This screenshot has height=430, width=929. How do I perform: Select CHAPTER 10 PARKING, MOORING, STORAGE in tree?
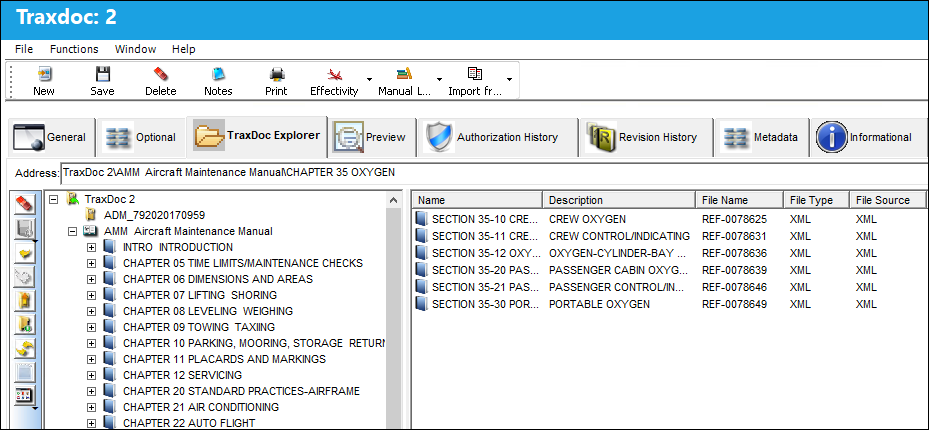click(254, 344)
